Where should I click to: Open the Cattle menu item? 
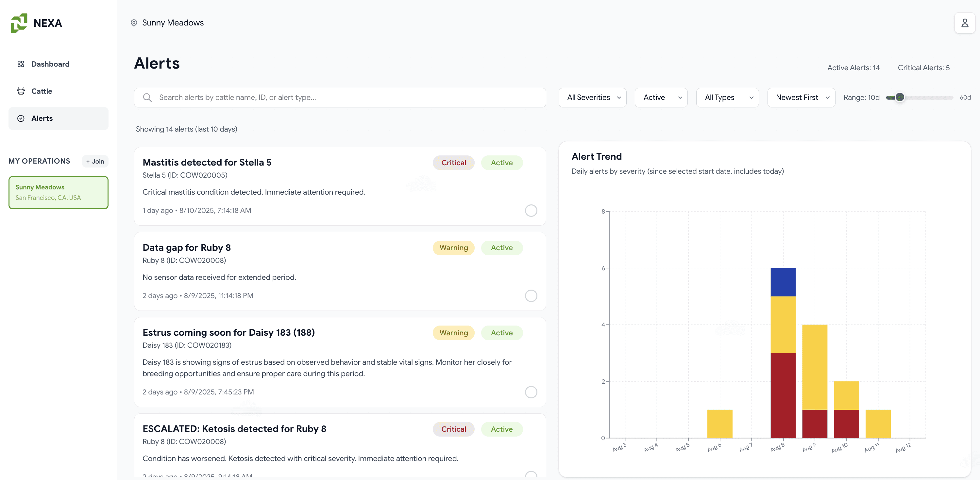click(42, 91)
